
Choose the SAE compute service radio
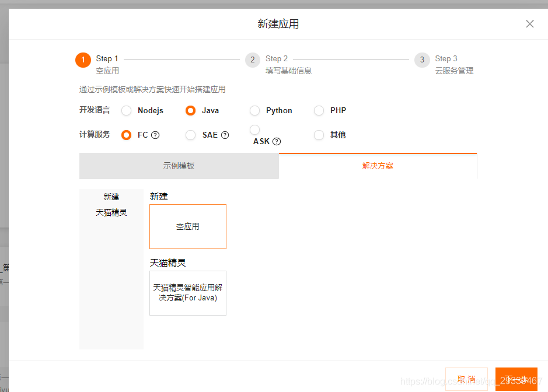[x=190, y=135]
